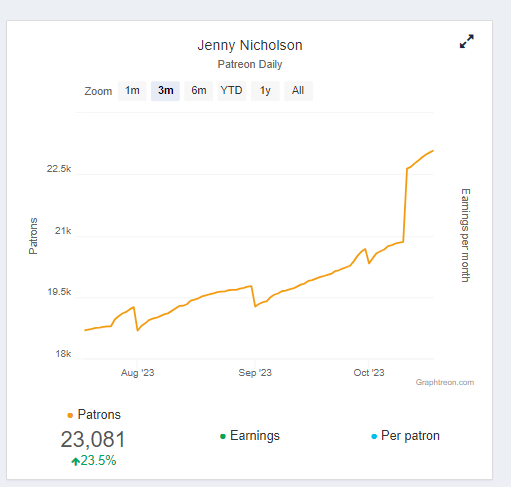Click the 21k axis label
Screen dimensions: 511x487
tap(63, 231)
